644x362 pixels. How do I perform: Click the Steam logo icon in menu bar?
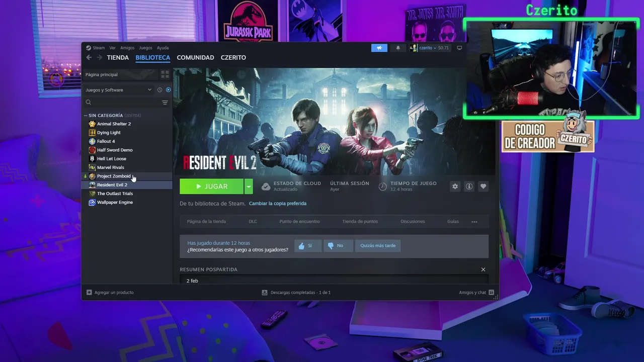(x=88, y=48)
